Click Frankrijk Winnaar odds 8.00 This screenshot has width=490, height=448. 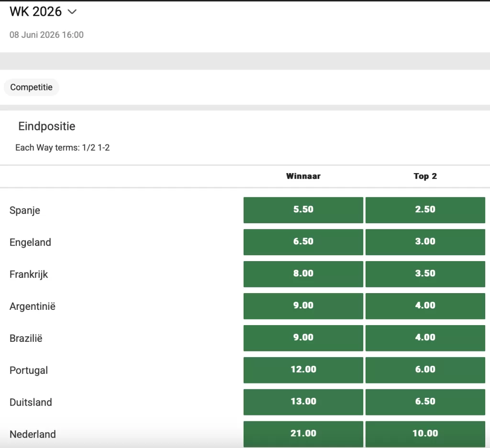[x=303, y=274]
